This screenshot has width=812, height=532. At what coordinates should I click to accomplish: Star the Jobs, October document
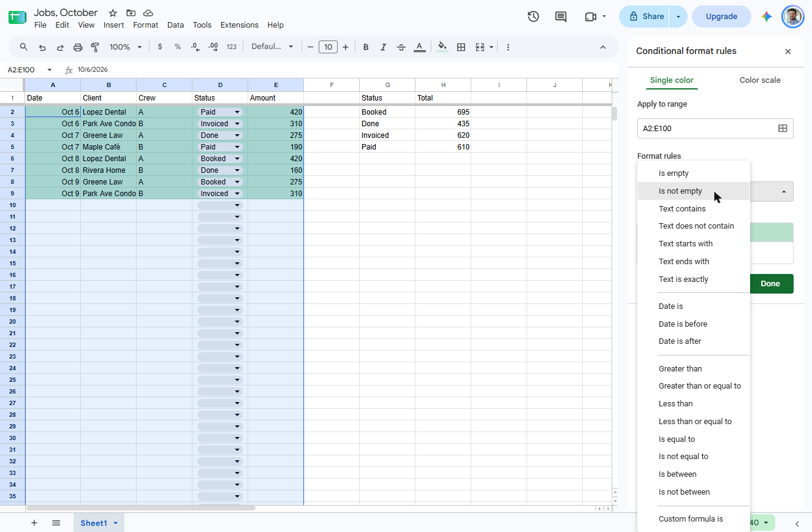(x=113, y=13)
